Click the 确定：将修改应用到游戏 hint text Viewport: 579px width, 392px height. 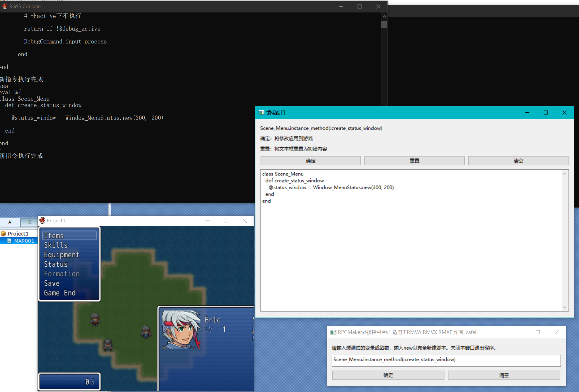coord(286,138)
